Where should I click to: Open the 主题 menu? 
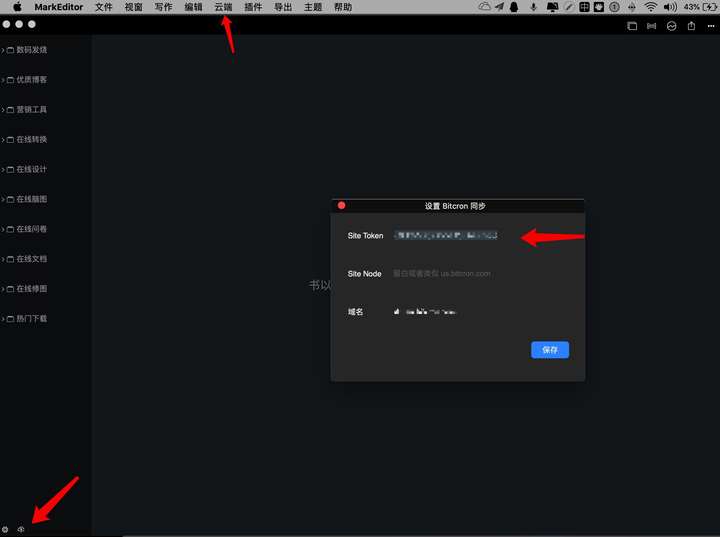coord(313,7)
